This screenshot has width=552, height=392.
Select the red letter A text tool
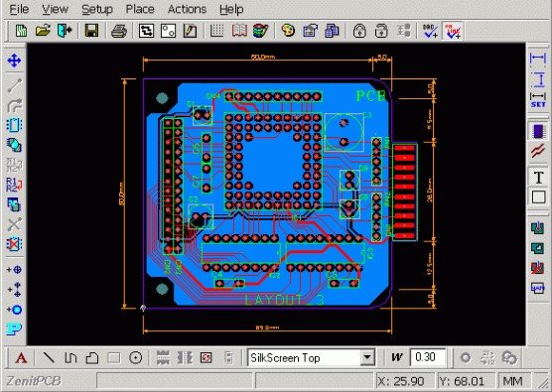click(21, 358)
